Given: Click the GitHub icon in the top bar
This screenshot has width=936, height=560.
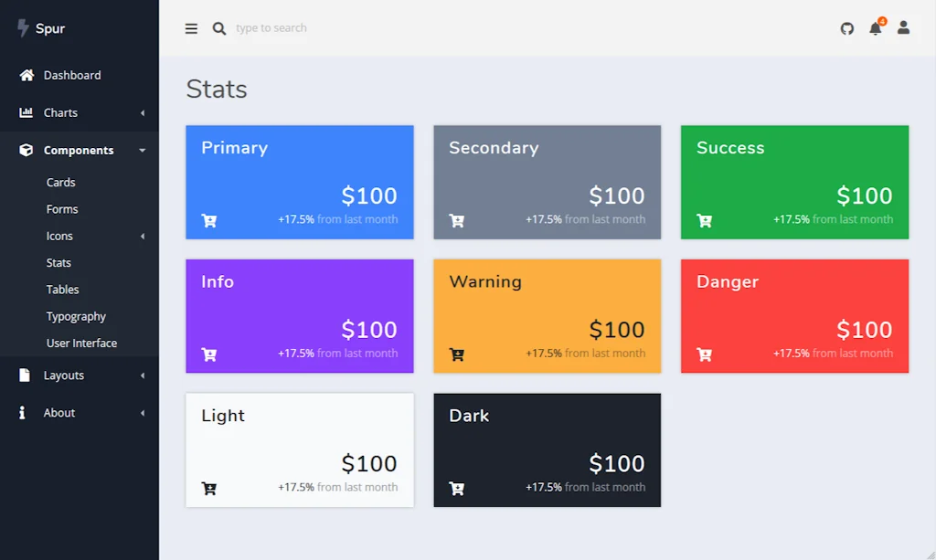Looking at the screenshot, I should click(x=846, y=28).
